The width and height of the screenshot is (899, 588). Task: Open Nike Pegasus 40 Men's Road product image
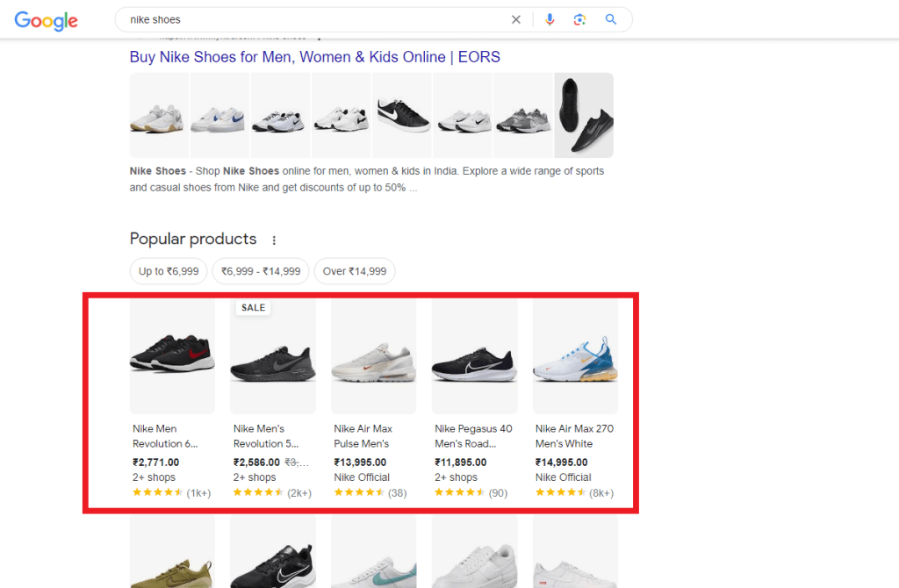475,356
